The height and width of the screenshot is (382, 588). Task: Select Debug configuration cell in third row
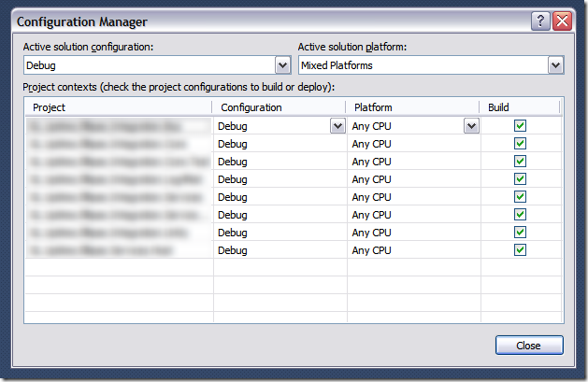(x=233, y=162)
